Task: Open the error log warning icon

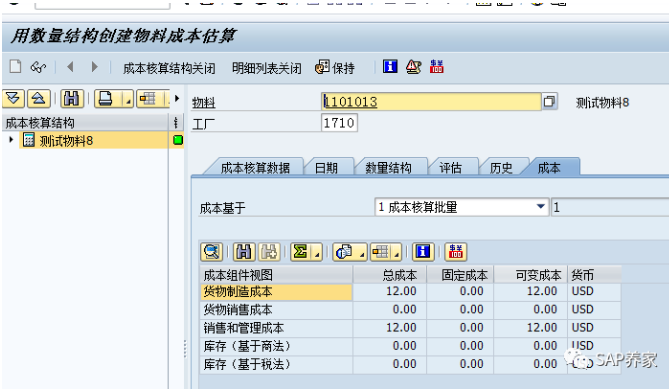Action: (x=413, y=67)
